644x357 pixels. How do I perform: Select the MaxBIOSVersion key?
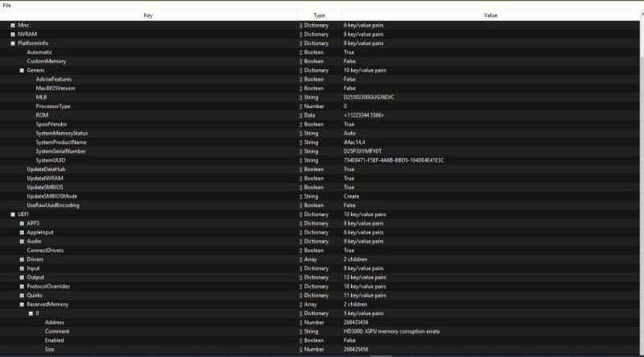[x=56, y=89]
